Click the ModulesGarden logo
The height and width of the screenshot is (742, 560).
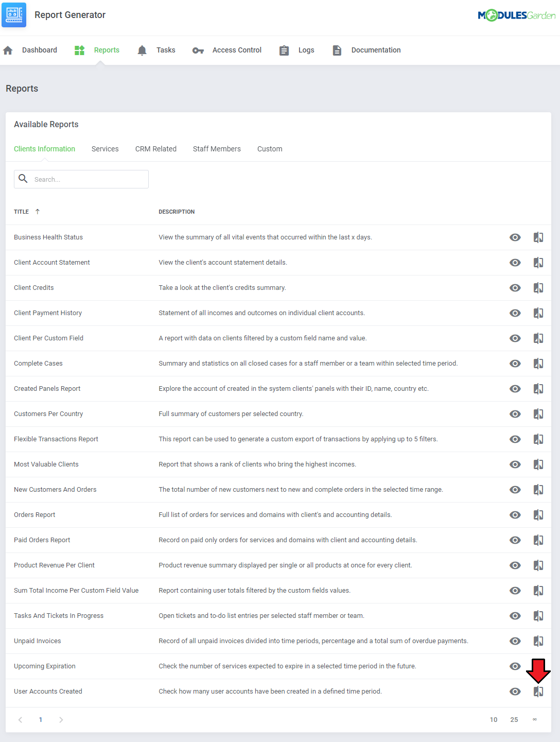coord(517,15)
